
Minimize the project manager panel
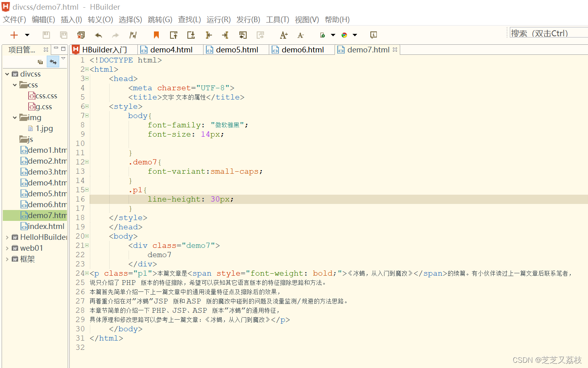click(56, 48)
